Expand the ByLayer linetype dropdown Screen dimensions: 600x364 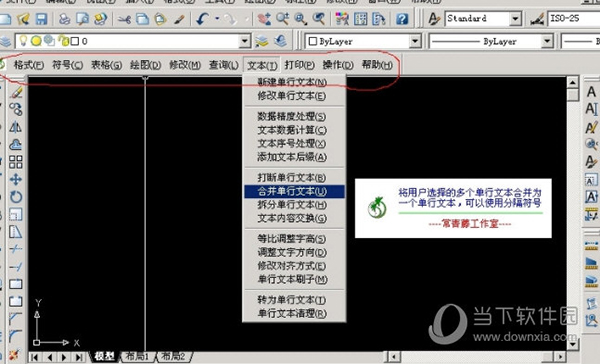(x=547, y=41)
